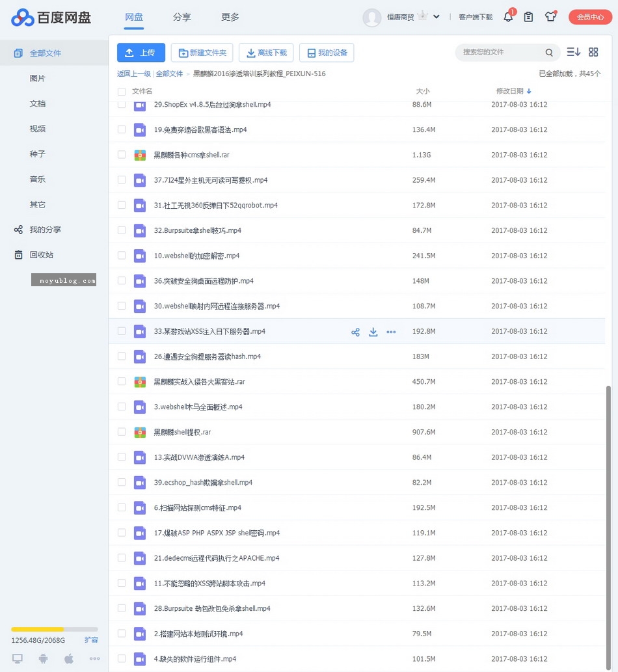
Task: Open the 会员中心 button
Action: coord(590,17)
